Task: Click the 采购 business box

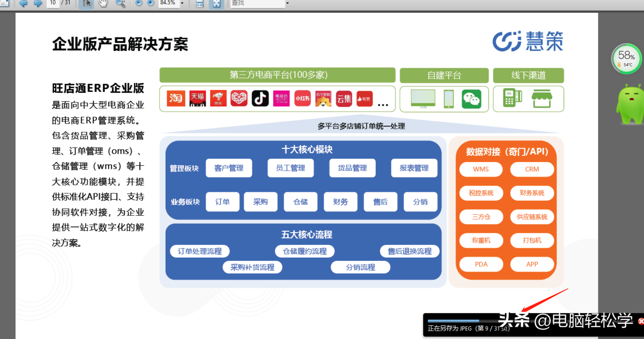Action: 260,202
